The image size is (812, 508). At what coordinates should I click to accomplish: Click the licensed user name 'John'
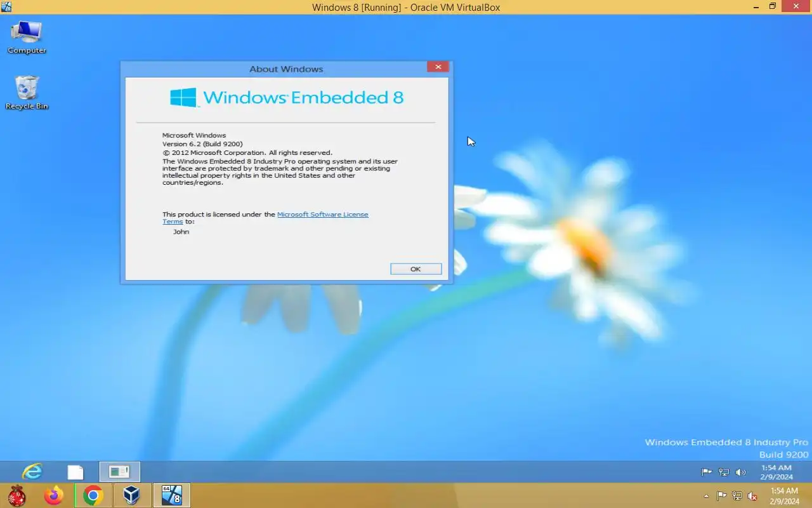point(181,232)
